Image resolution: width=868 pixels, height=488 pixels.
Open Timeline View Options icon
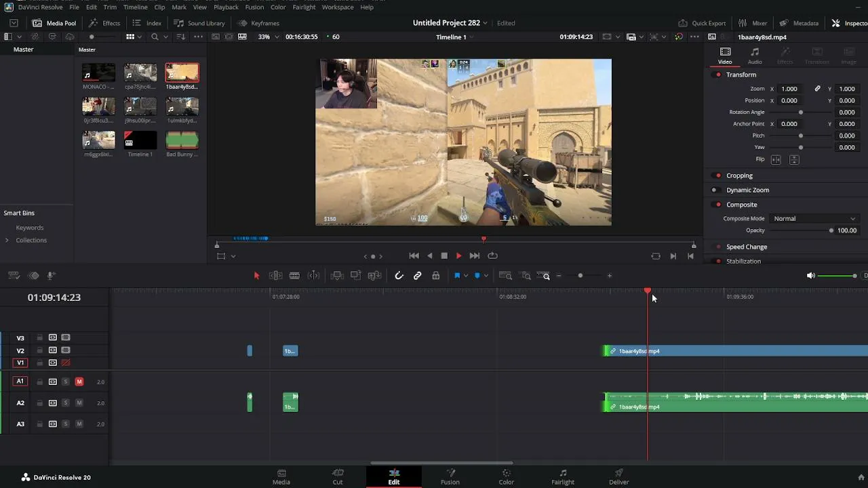14,276
